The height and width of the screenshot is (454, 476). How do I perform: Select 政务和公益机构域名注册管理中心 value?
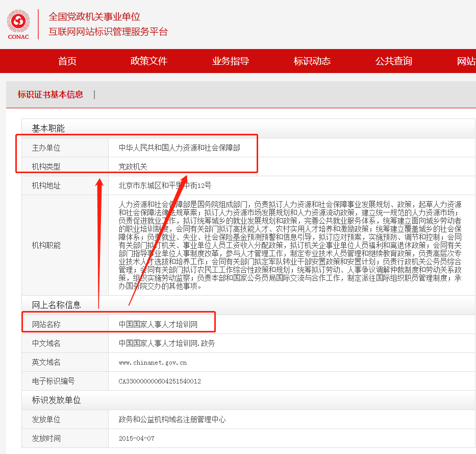coord(172,420)
